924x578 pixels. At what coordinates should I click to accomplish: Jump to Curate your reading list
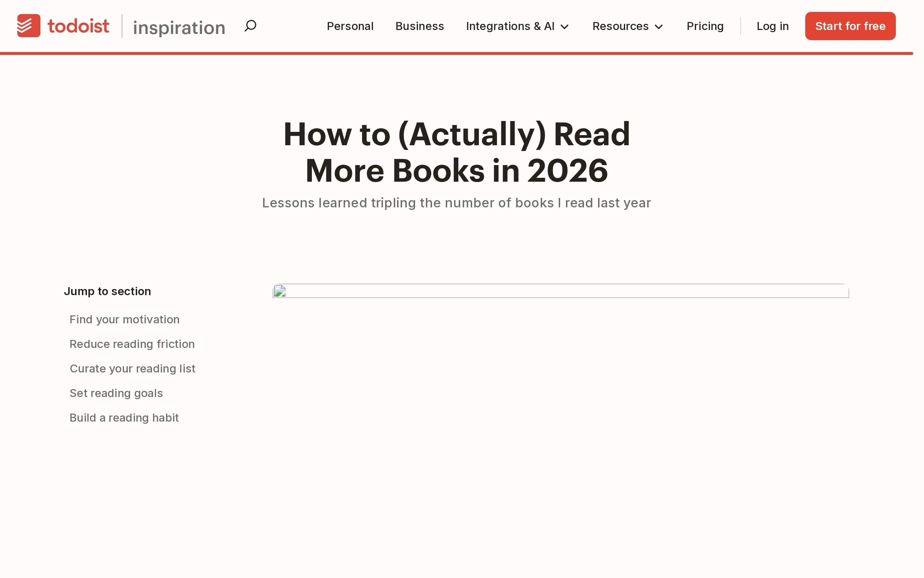[132, 368]
